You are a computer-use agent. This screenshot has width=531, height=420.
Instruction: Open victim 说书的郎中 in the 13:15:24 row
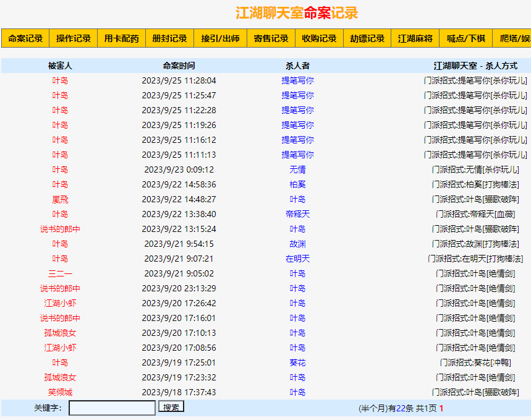pyautogui.click(x=60, y=229)
